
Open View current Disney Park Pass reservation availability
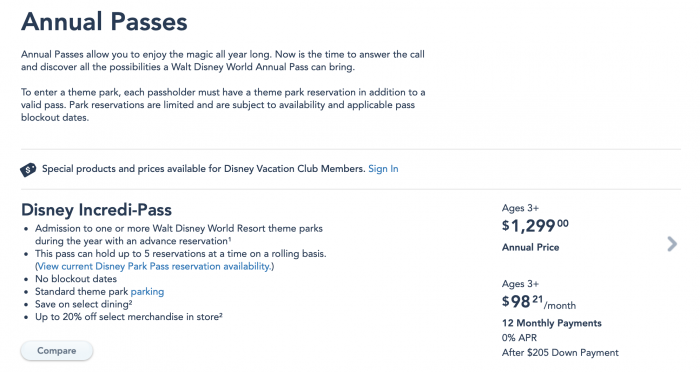[154, 266]
